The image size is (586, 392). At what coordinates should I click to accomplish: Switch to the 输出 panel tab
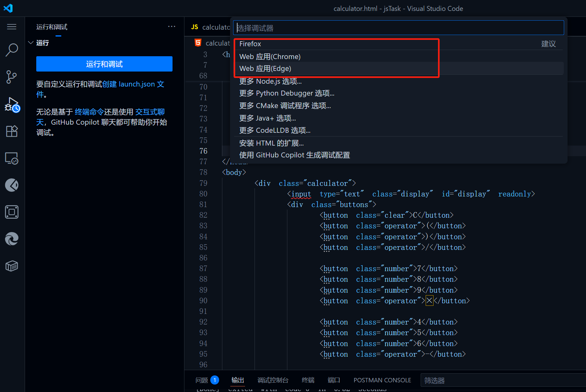click(238, 380)
